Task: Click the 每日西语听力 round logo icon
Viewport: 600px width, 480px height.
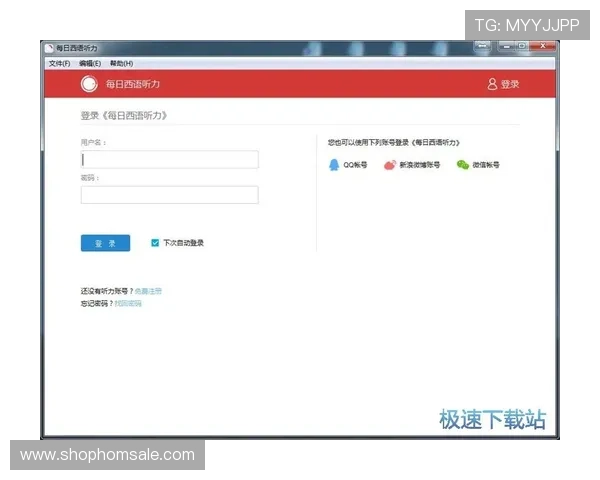Action: pos(89,84)
